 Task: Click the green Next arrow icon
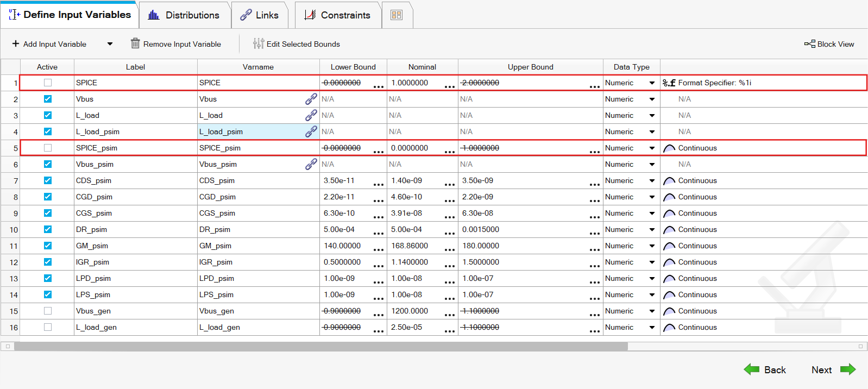coord(848,369)
